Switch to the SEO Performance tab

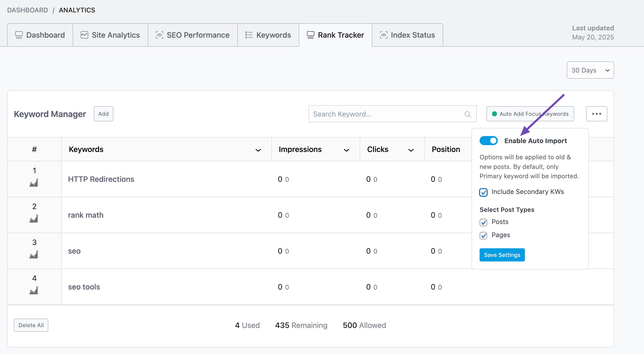pyautogui.click(x=192, y=35)
